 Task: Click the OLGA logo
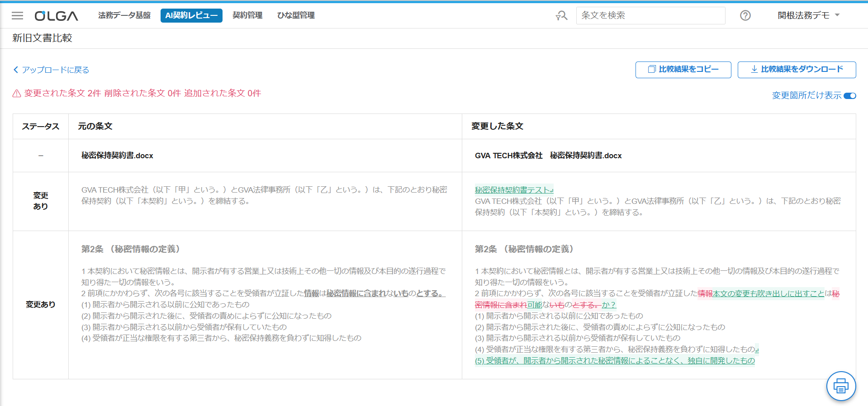pos(57,16)
